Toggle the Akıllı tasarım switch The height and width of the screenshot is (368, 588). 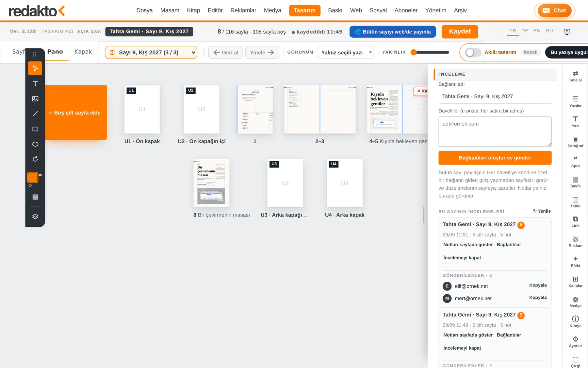(473, 52)
